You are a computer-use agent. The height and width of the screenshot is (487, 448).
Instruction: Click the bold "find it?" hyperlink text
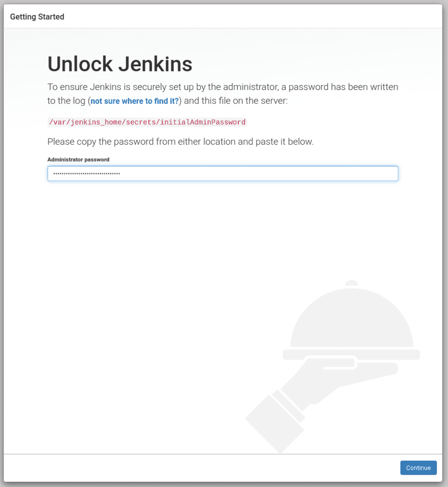(167, 101)
